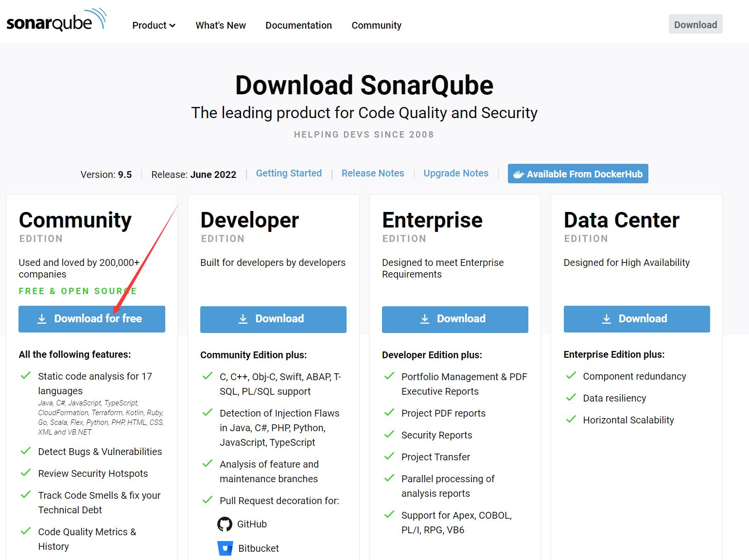
Task: Download the Data Center Edition
Action: [637, 319]
